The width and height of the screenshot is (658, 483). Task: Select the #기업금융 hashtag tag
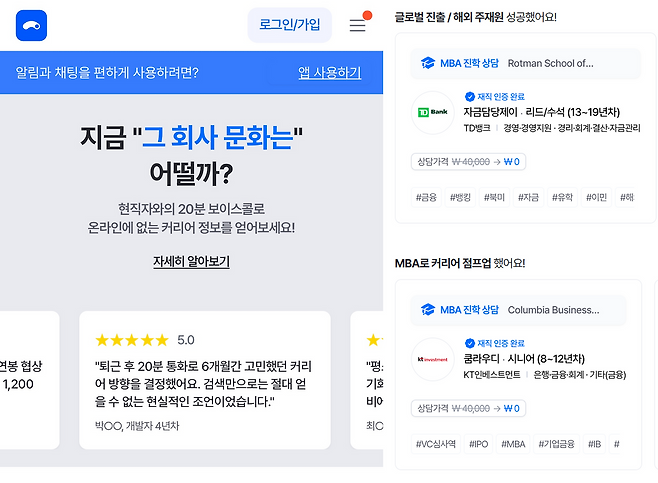pos(558,444)
